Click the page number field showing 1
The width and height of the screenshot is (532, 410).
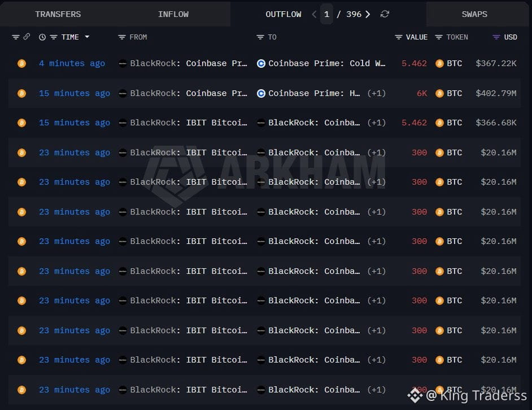pos(326,14)
